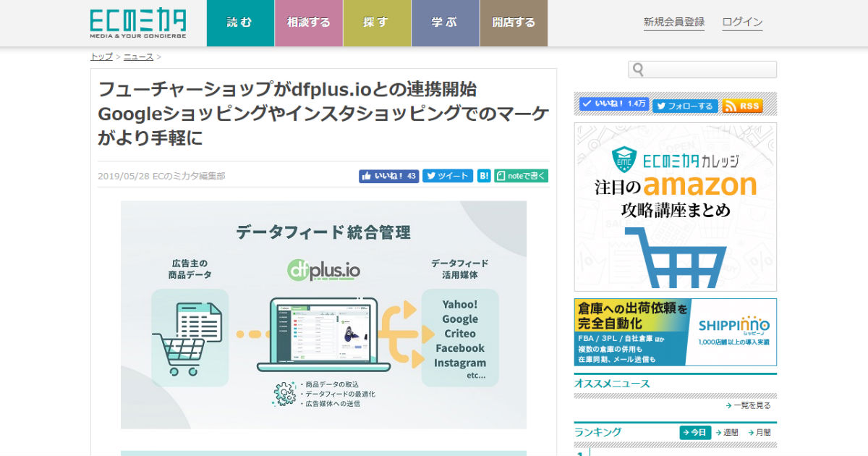868x456 pixels.
Task: Open the データフィード統合管理 article image
Action: point(323,315)
